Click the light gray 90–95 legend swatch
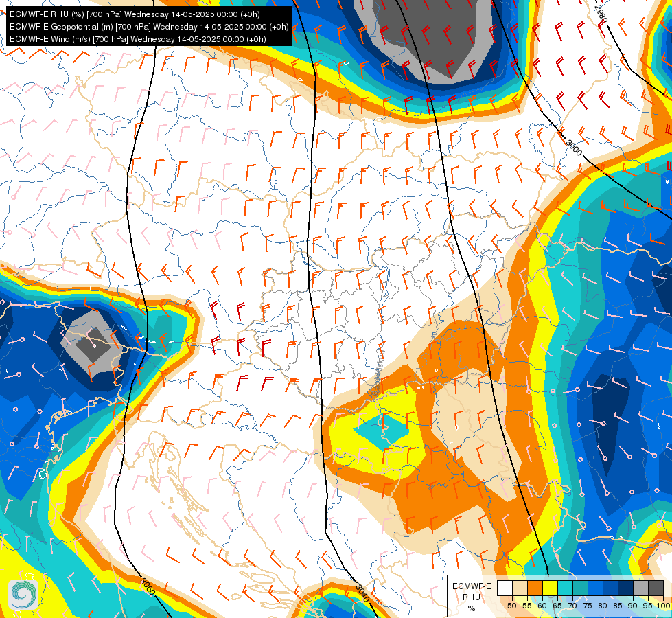 coord(640,588)
